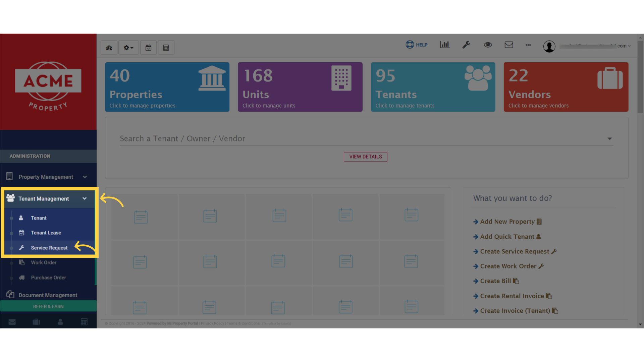Click the HELP lifebuoy icon
644x362 pixels.
416,45
